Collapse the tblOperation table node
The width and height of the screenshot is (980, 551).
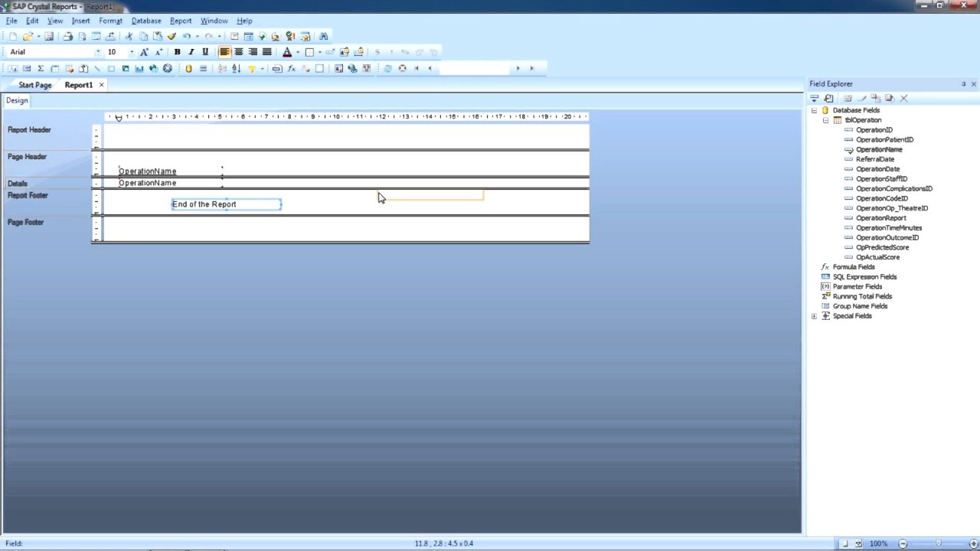[825, 120]
